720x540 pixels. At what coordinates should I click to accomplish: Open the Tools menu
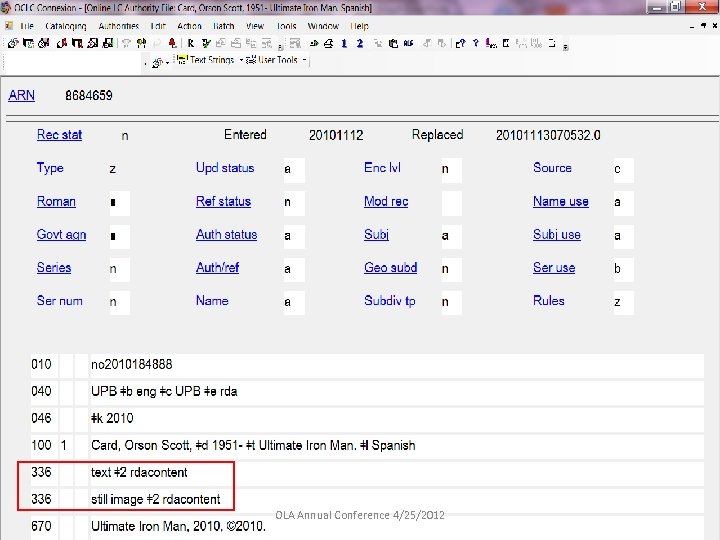pos(287,26)
